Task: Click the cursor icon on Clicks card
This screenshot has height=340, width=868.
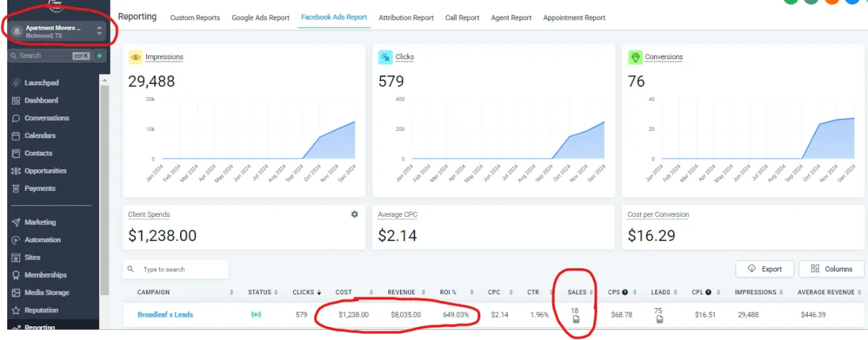Action: coord(386,57)
